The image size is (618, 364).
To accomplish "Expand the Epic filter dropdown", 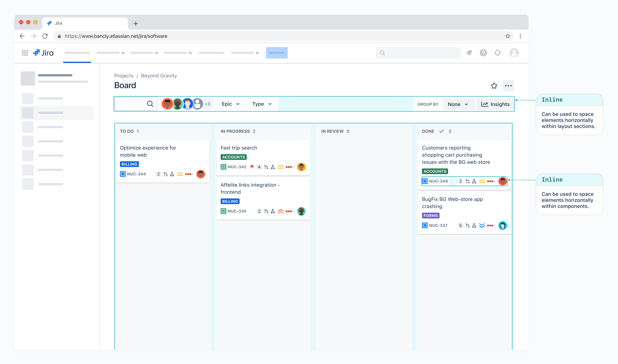I will pos(230,104).
